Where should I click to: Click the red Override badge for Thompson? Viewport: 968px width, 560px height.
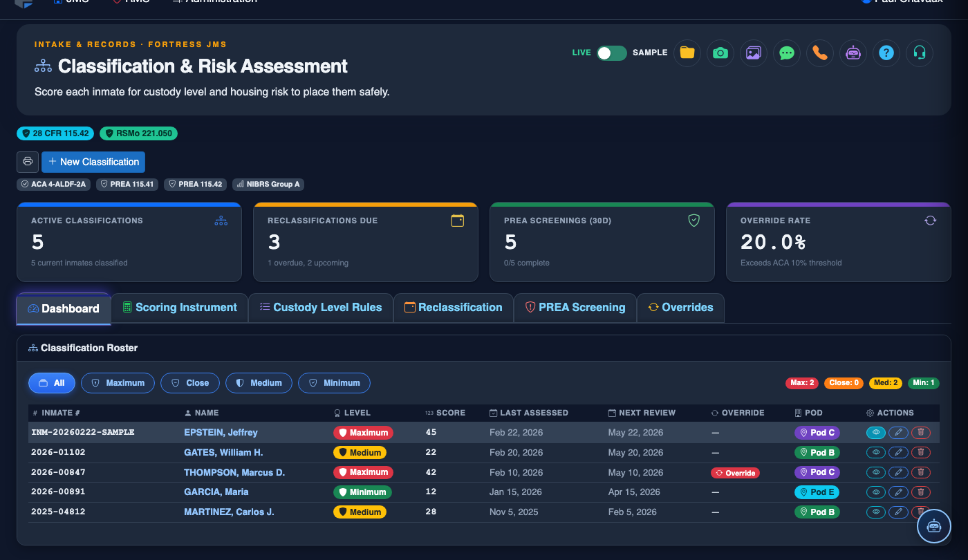[x=735, y=473]
